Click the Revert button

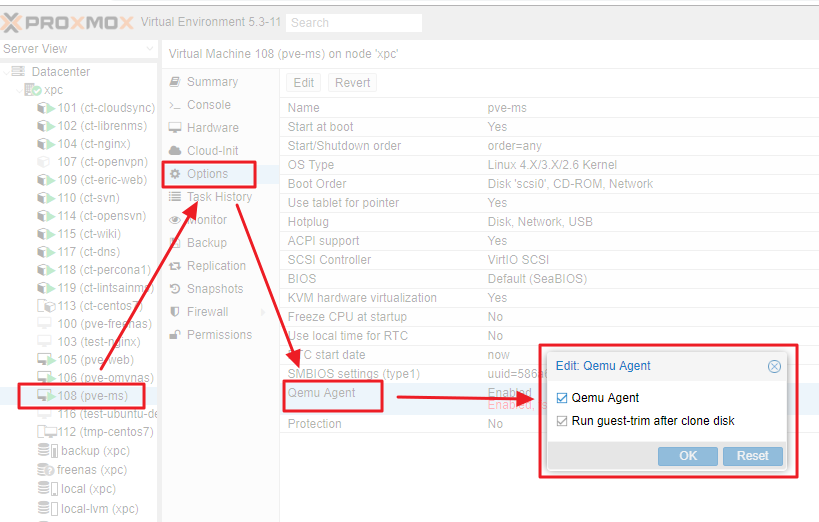point(353,83)
